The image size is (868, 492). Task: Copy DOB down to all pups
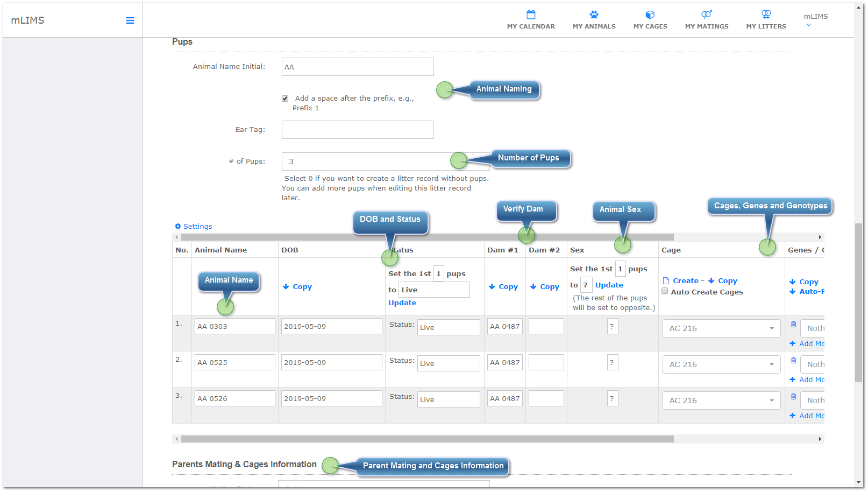[297, 287]
